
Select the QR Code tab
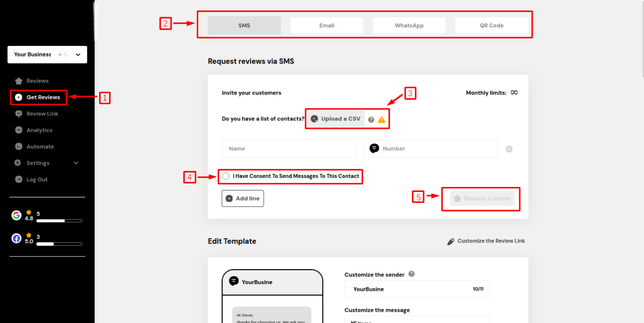click(x=492, y=26)
